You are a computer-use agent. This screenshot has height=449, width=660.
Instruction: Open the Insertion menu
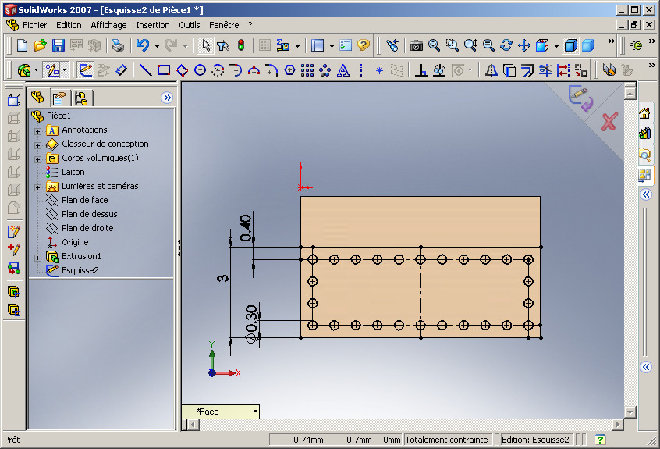point(152,25)
